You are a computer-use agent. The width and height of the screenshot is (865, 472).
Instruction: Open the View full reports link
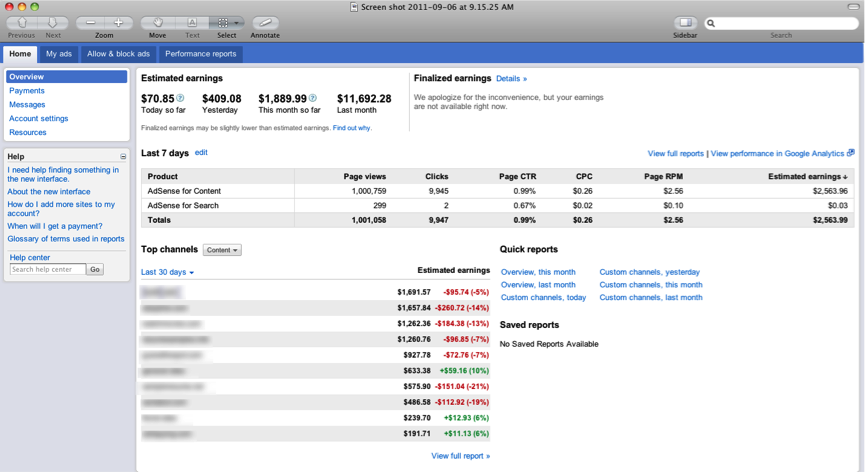pos(675,154)
